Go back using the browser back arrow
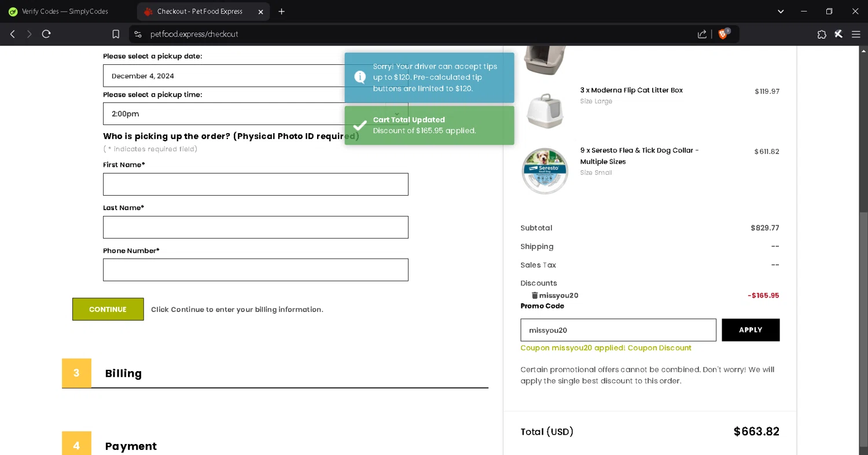Image resolution: width=868 pixels, height=455 pixels. click(12, 34)
